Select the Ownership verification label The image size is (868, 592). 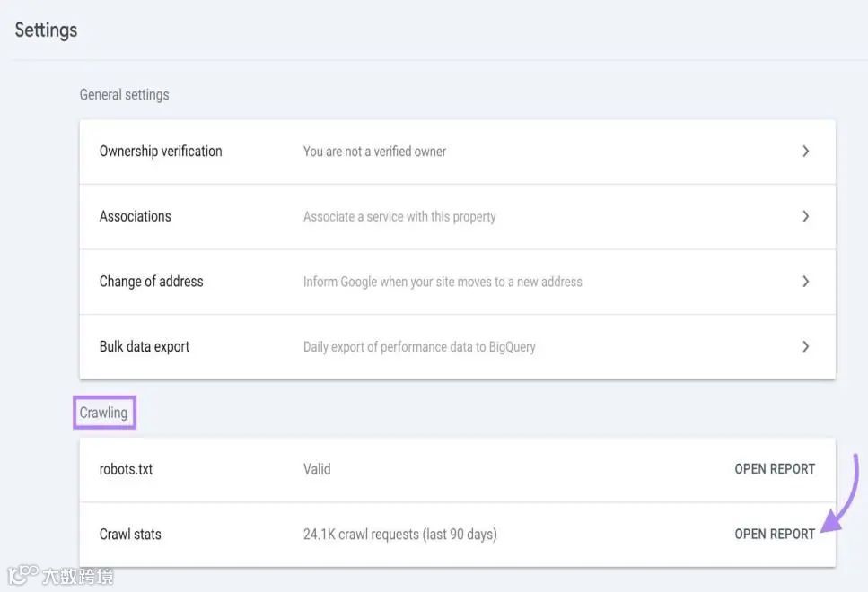(x=161, y=152)
